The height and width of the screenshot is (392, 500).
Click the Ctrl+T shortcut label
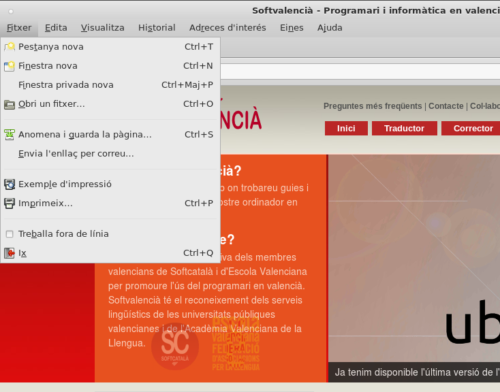(199, 47)
